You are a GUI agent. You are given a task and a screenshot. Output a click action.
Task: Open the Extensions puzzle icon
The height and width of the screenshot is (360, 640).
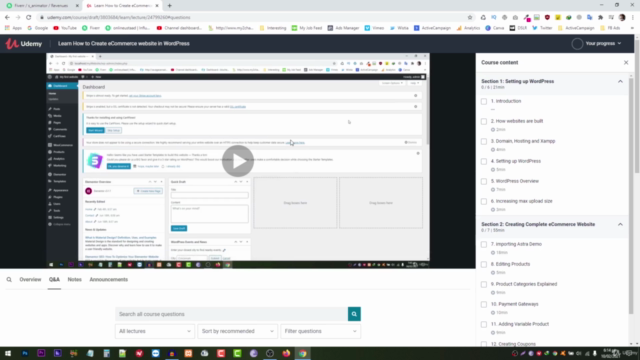tap(600, 17)
